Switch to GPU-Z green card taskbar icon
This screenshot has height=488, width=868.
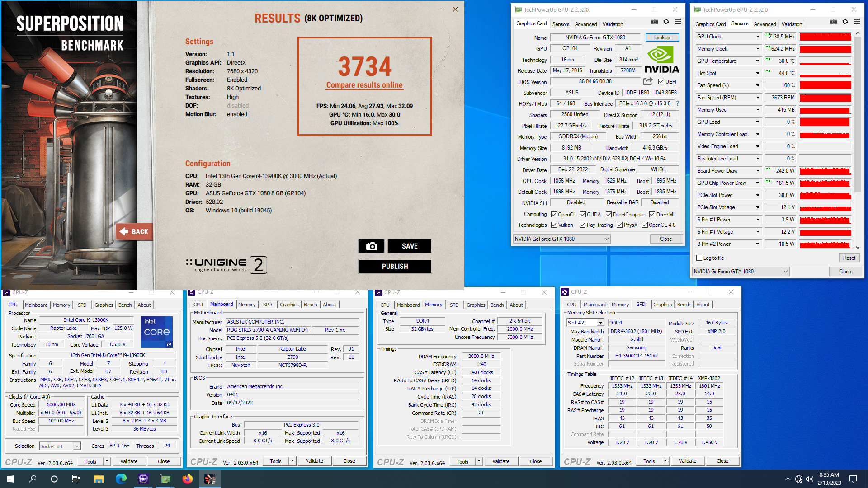coord(165,479)
